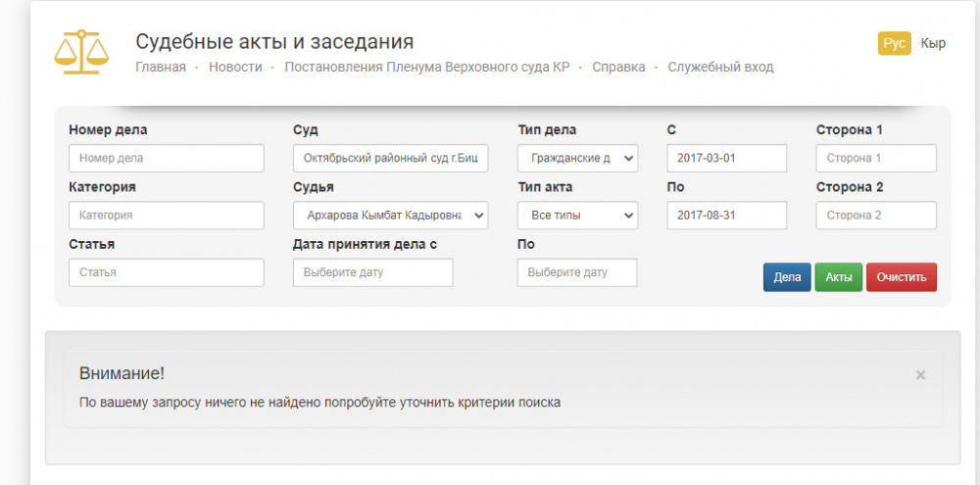The image size is (980, 485).
Task: Click the golden scales of justice logo
Action: (x=81, y=52)
